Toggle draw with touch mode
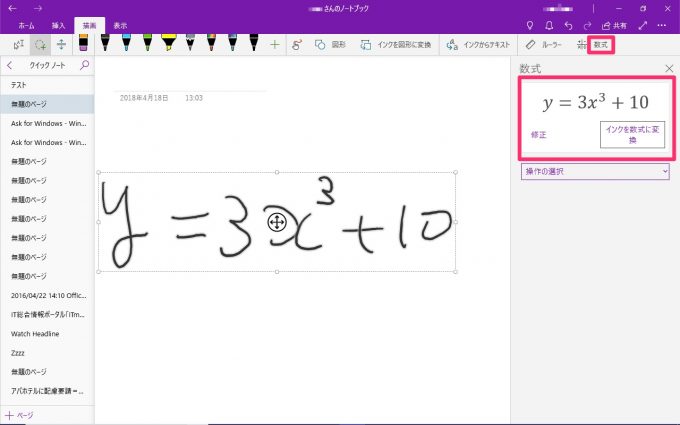680x425 pixels. point(297,45)
